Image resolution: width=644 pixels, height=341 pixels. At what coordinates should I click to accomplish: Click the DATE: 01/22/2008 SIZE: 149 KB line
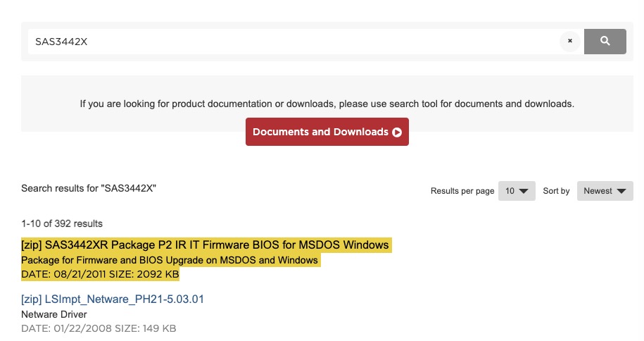pyautogui.click(x=99, y=328)
